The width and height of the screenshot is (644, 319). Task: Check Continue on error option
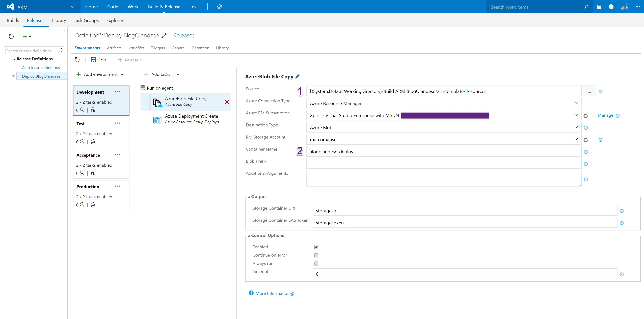316,255
